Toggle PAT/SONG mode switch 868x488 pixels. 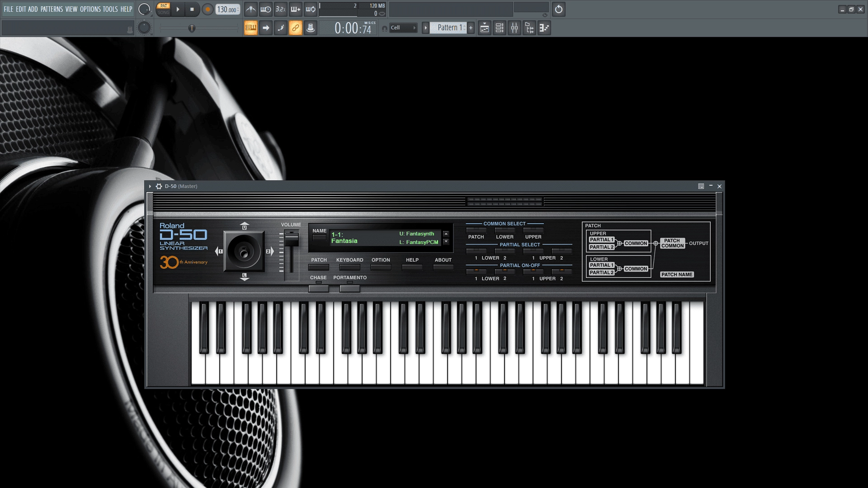[164, 9]
